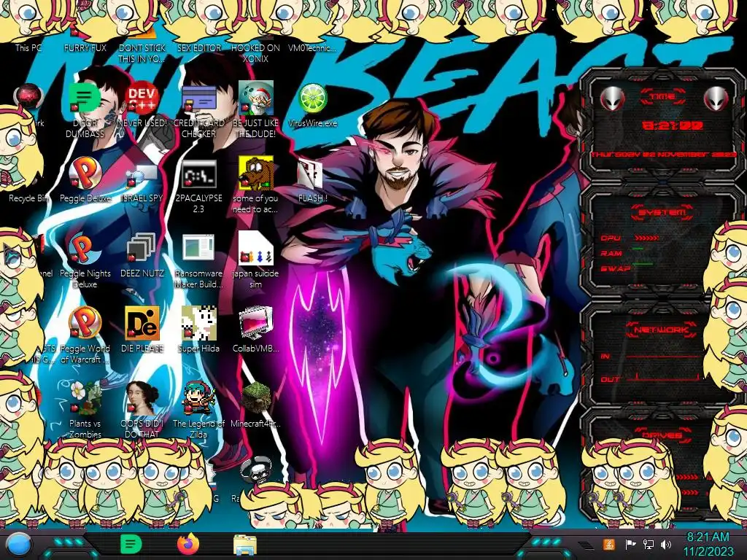
Task: Launch the Dev C++ icon labeled NEVER USED!
Action: coord(142,97)
